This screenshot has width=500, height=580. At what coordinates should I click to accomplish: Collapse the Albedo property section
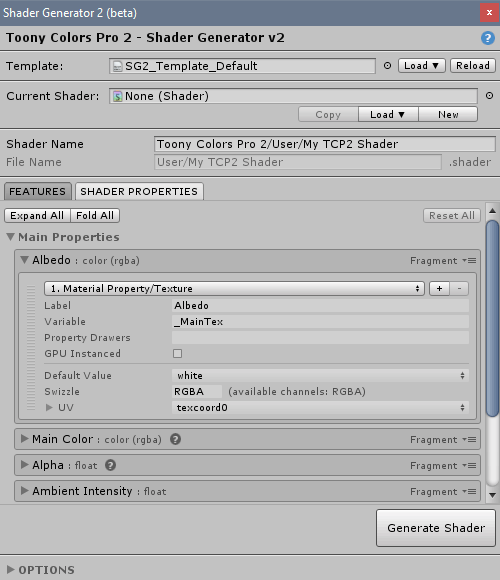[x=24, y=260]
